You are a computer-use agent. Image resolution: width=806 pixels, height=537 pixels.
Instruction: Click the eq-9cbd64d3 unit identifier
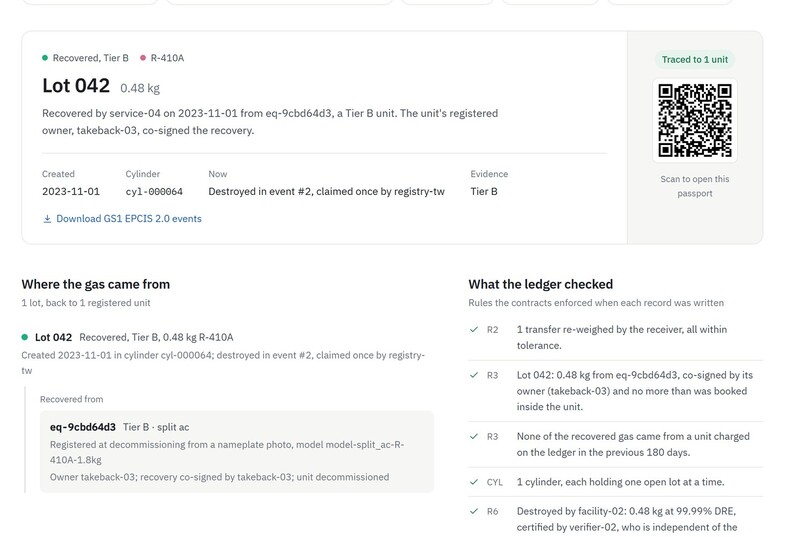click(x=83, y=427)
